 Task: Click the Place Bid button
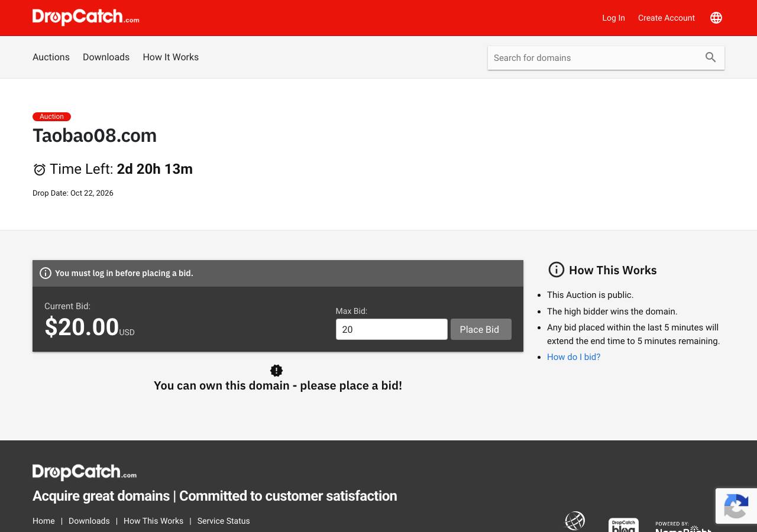coord(481,329)
